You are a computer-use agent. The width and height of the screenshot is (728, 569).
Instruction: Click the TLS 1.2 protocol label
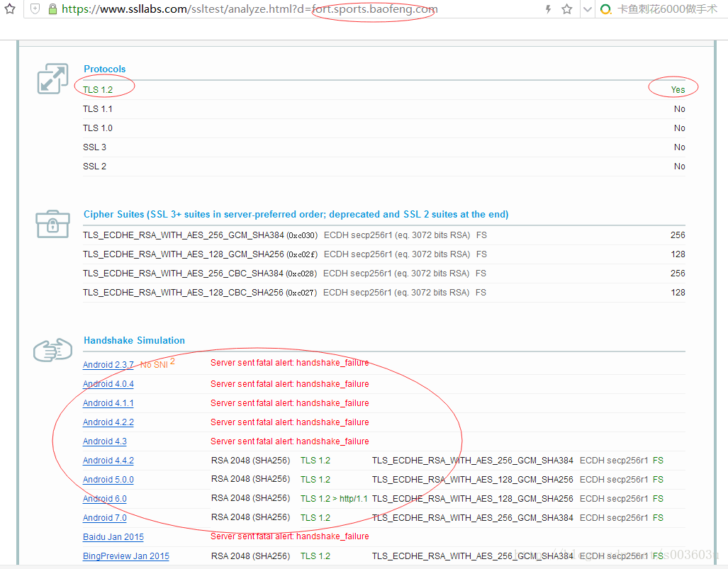98,89
